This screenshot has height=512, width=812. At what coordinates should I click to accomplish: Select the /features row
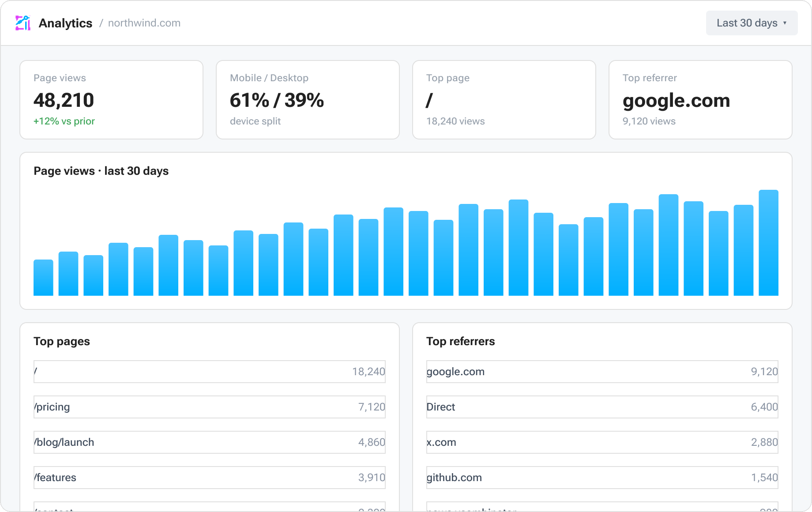210,478
